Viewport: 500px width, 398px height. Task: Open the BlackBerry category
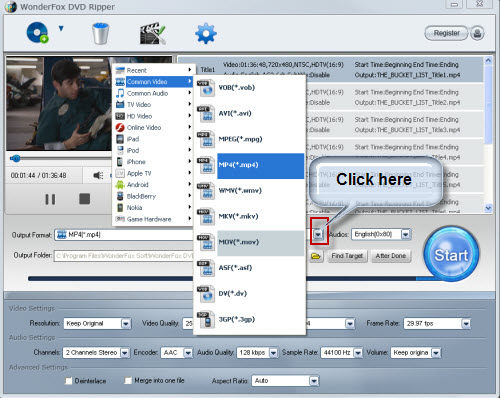(x=153, y=196)
